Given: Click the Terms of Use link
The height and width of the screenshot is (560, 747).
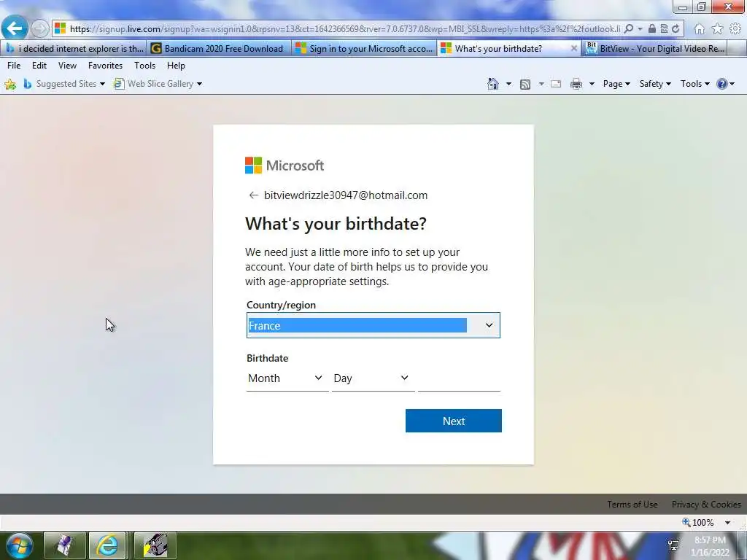Looking at the screenshot, I should tap(632, 505).
